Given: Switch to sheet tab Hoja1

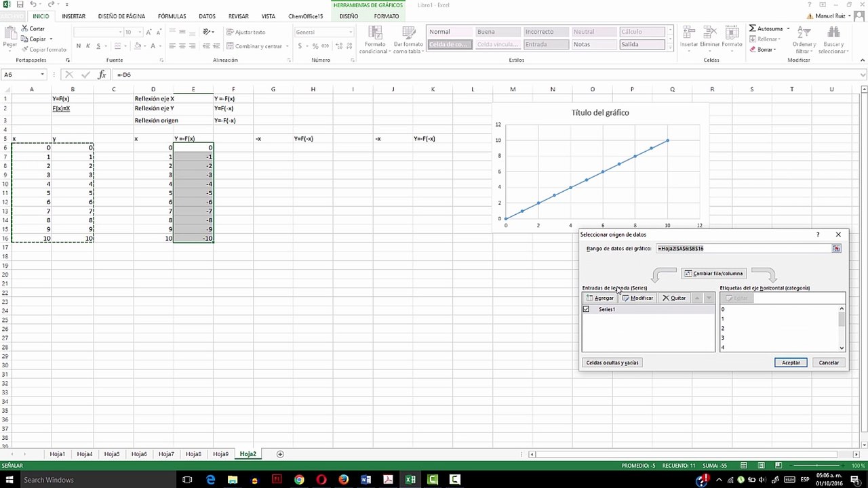Looking at the screenshot, I should [x=57, y=454].
